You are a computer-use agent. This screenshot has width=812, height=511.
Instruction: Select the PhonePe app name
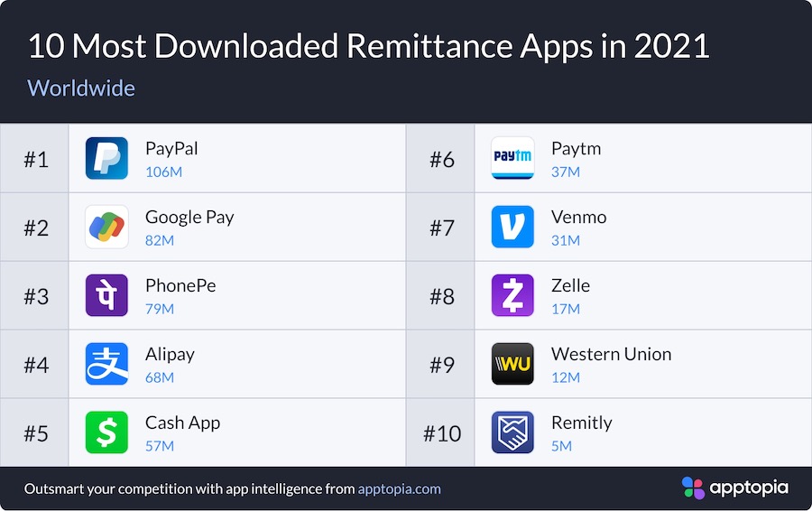pos(180,285)
